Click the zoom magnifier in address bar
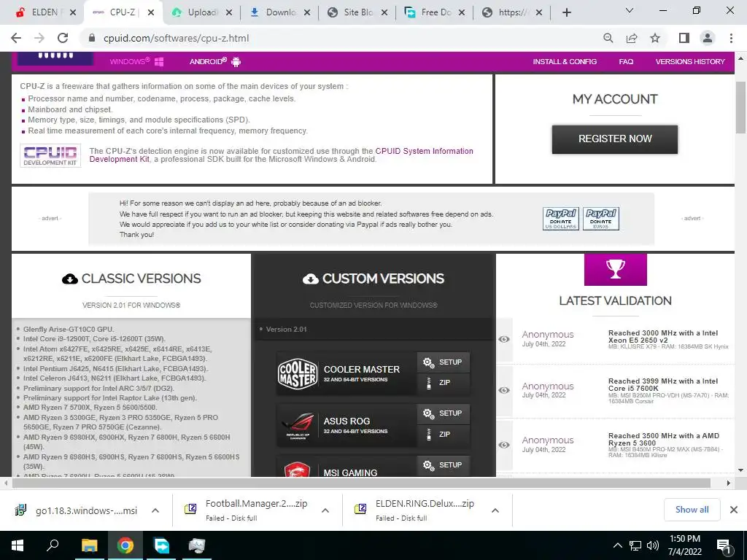This screenshot has width=747, height=560. (x=608, y=38)
